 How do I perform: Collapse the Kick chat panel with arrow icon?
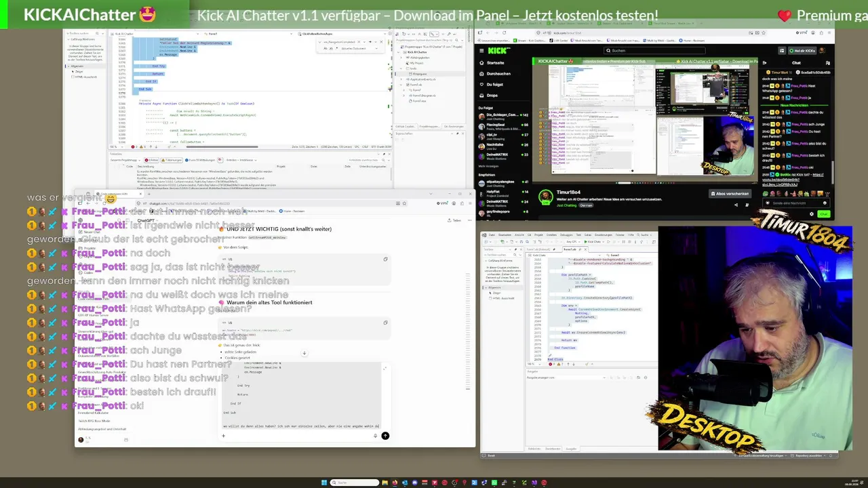click(766, 62)
